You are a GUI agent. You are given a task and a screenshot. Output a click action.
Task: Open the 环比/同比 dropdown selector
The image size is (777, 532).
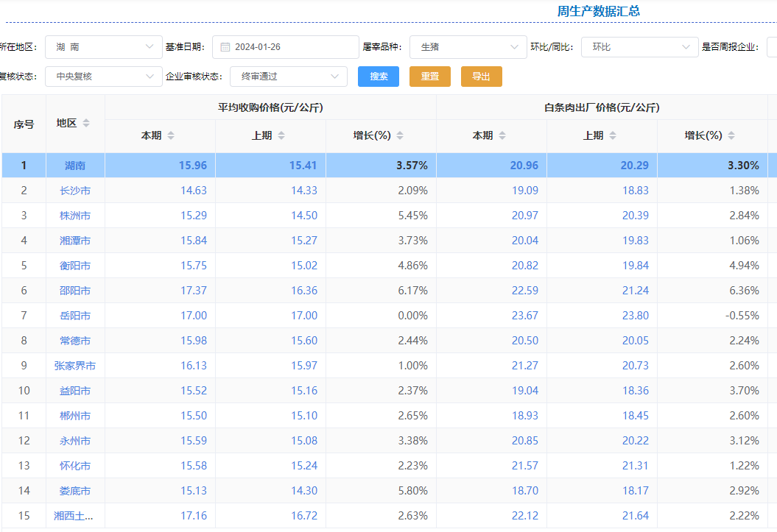(639, 47)
